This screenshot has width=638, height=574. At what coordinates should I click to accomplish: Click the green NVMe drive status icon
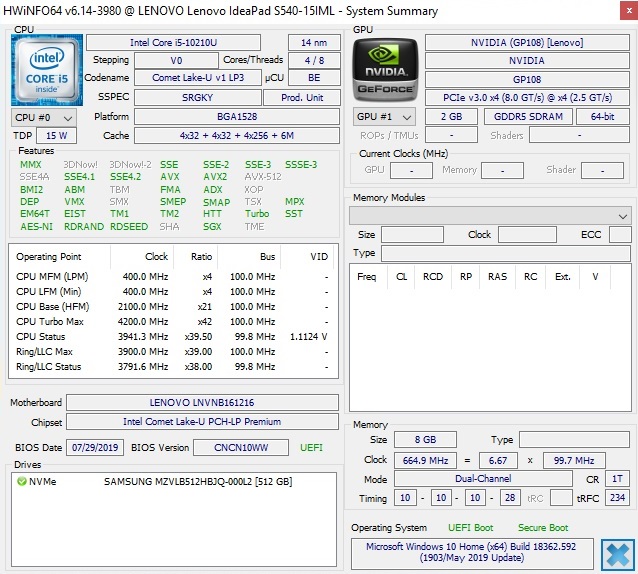pyautogui.click(x=22, y=482)
